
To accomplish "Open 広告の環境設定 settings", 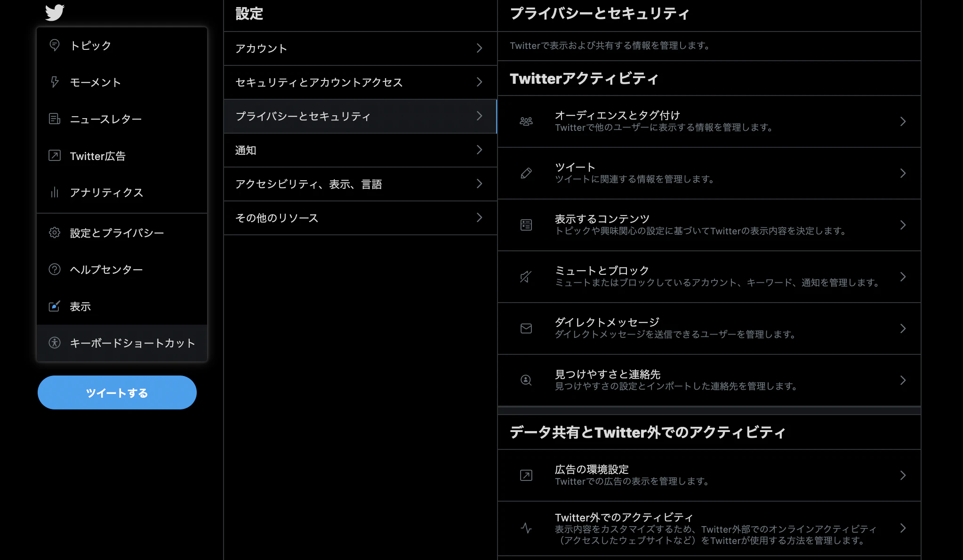I will [709, 475].
